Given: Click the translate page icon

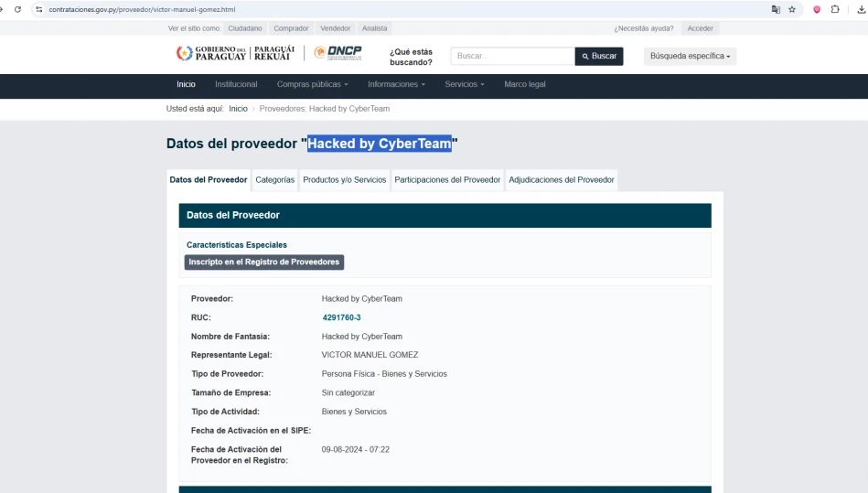Looking at the screenshot, I should (x=776, y=9).
